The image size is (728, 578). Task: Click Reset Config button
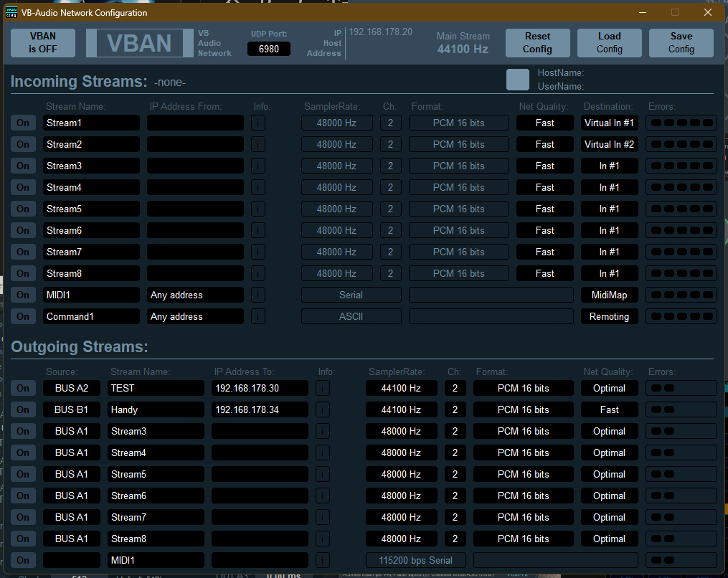pyautogui.click(x=538, y=43)
